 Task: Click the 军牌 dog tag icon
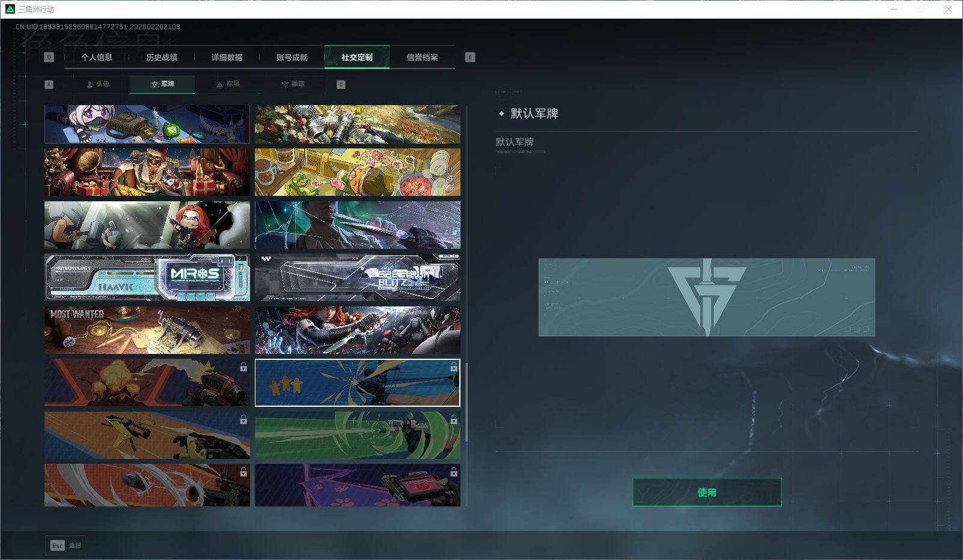tap(154, 85)
